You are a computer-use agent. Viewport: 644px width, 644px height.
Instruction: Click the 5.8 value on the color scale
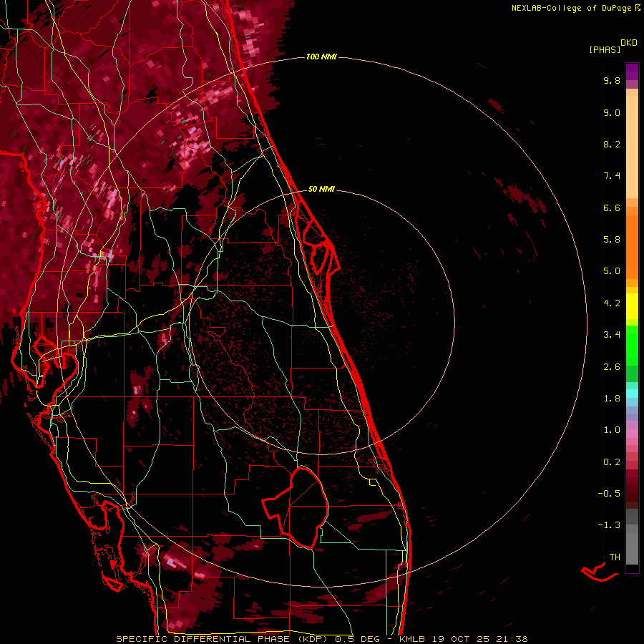612,240
